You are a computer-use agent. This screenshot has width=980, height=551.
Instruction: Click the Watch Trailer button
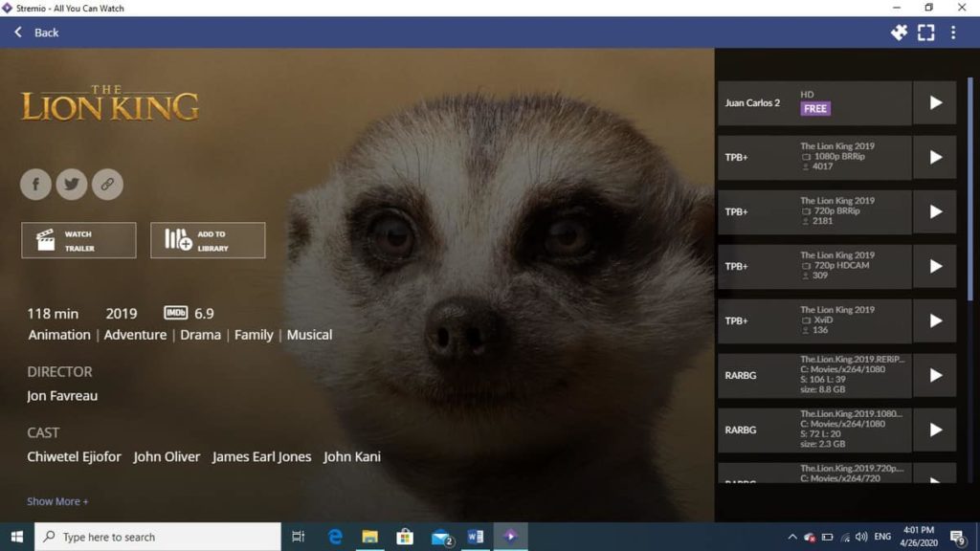[78, 240]
